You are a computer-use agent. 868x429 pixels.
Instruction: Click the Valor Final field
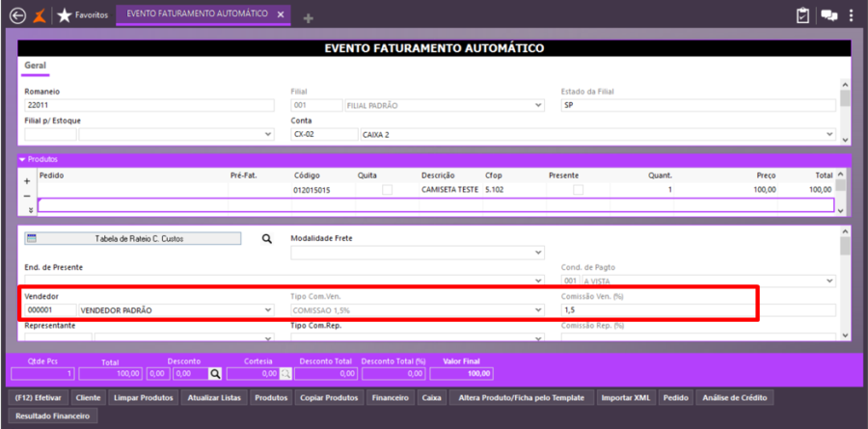[x=461, y=374]
